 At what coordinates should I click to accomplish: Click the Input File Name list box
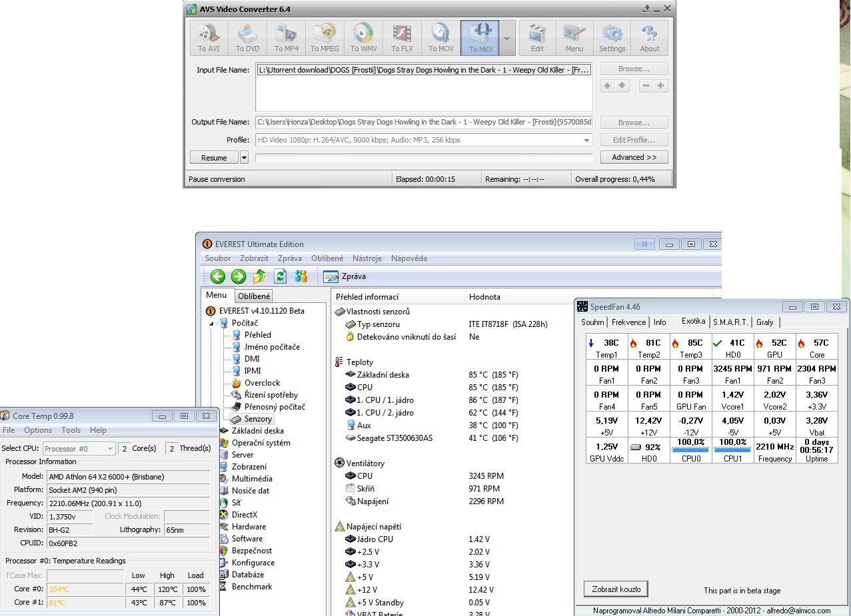(x=424, y=87)
